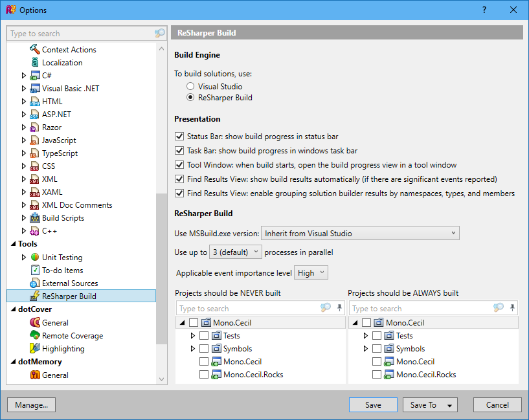Expand Symbols folder in ALWAYS built list
Image resolution: width=529 pixels, height=420 pixels.
(365, 349)
